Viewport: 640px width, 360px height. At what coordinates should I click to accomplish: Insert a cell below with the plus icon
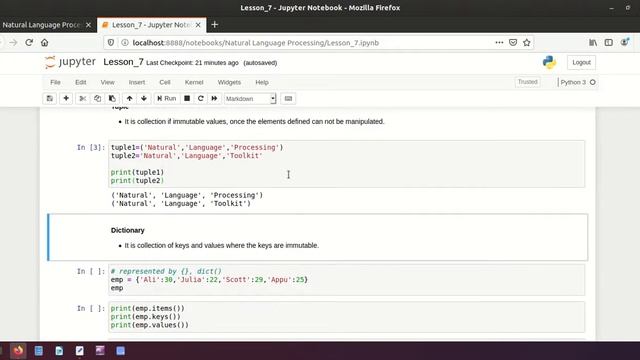coord(66,98)
